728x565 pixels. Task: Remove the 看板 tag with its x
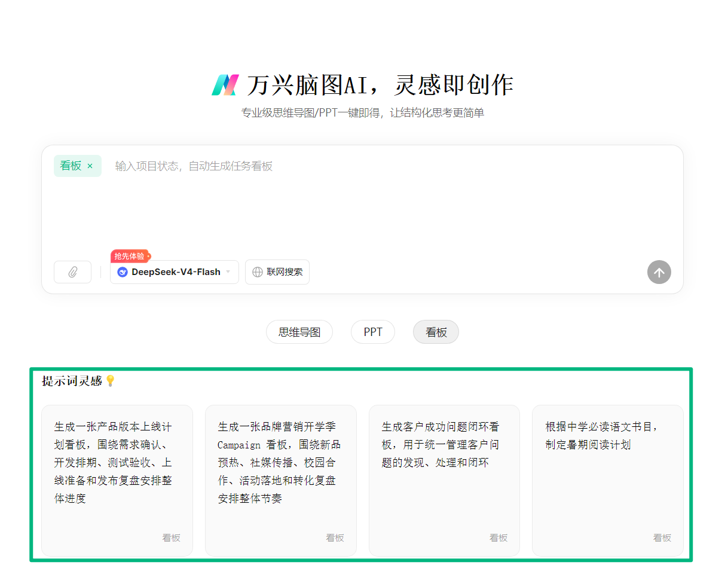click(90, 166)
